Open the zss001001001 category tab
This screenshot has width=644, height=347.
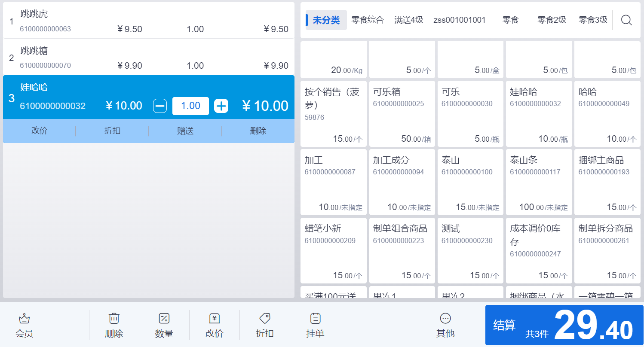[x=459, y=20]
